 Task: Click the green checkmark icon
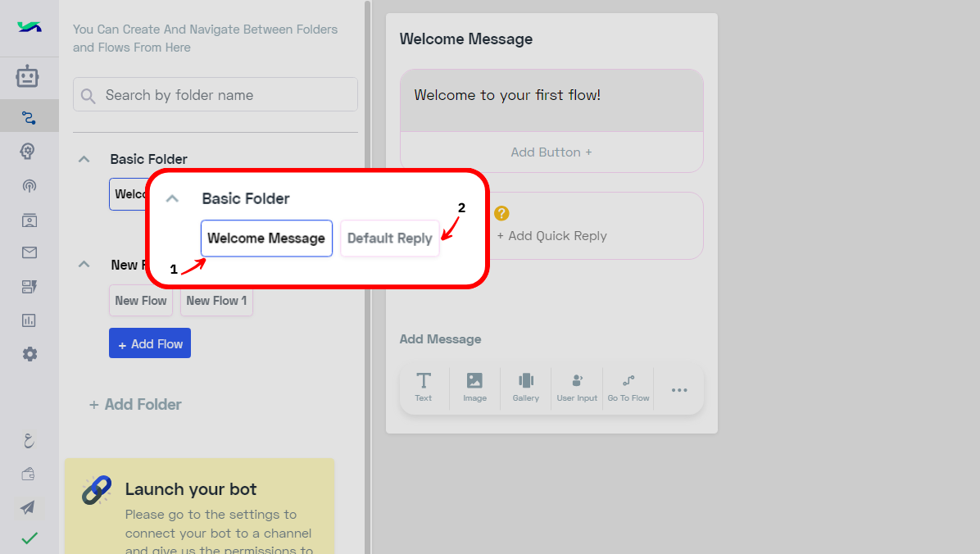(x=29, y=538)
